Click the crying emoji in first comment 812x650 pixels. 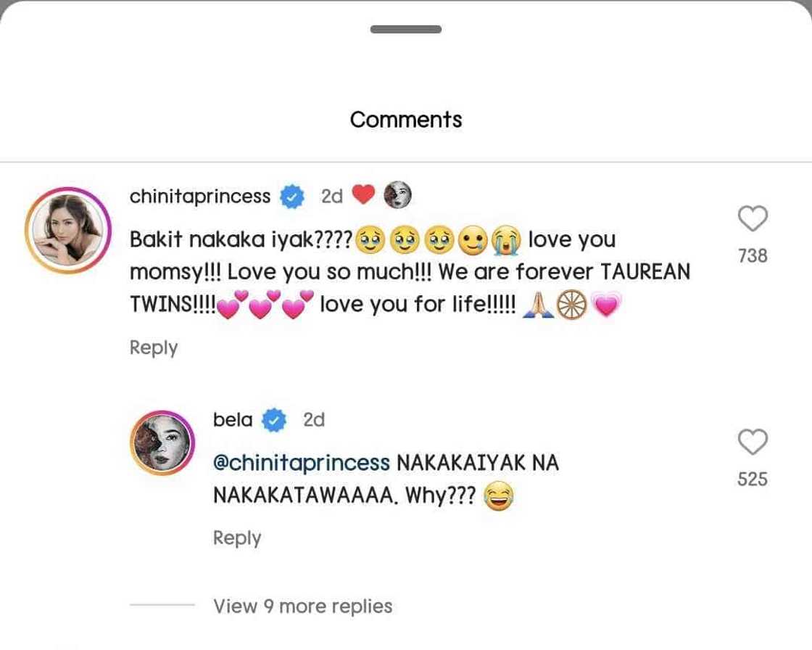507,240
